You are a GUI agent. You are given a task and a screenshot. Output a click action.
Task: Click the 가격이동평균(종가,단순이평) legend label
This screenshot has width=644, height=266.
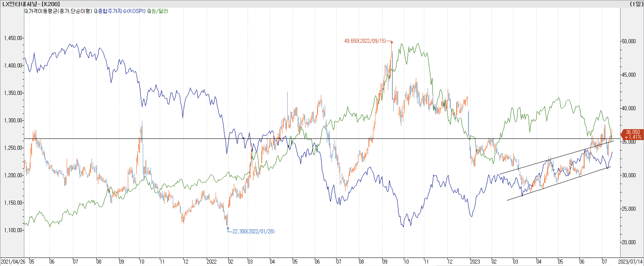point(60,11)
